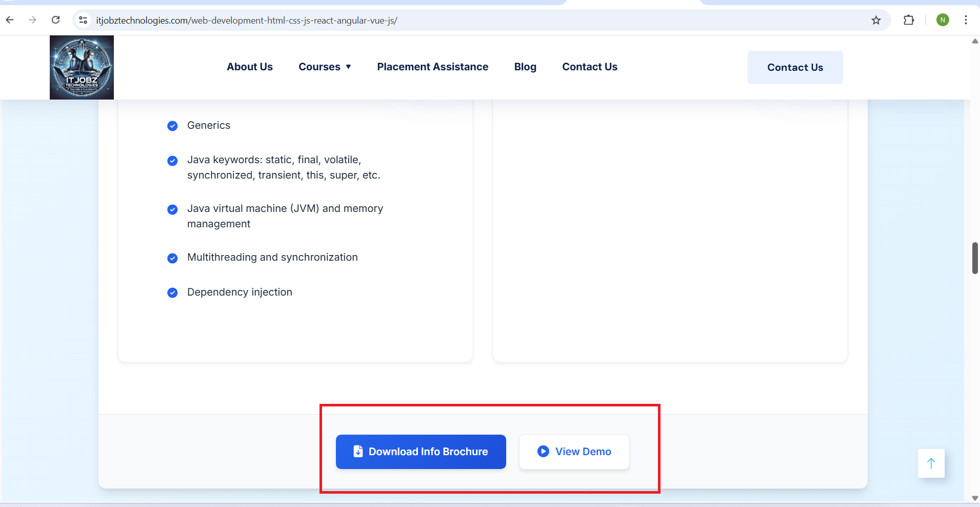Click Download Info Brochure button

click(421, 452)
